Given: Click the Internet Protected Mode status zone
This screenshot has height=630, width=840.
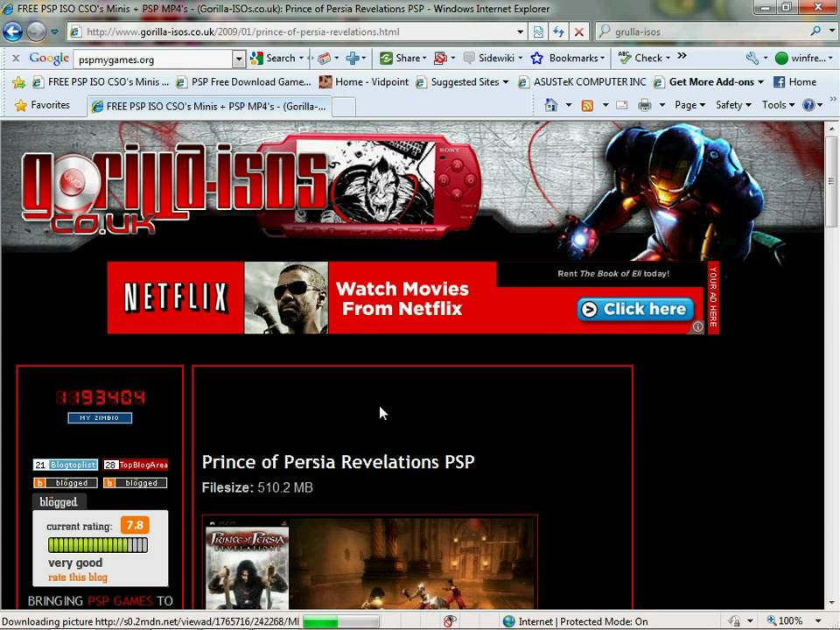Looking at the screenshot, I should pyautogui.click(x=576, y=621).
